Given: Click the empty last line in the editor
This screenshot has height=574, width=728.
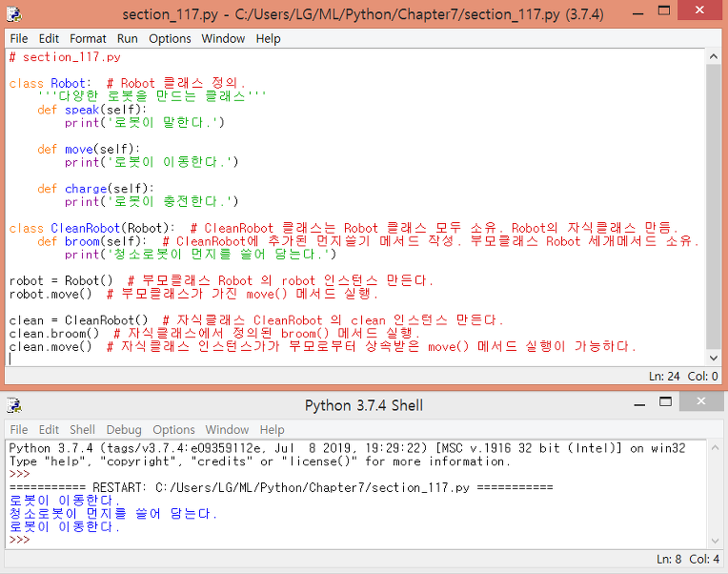Looking at the screenshot, I should coord(355,359).
